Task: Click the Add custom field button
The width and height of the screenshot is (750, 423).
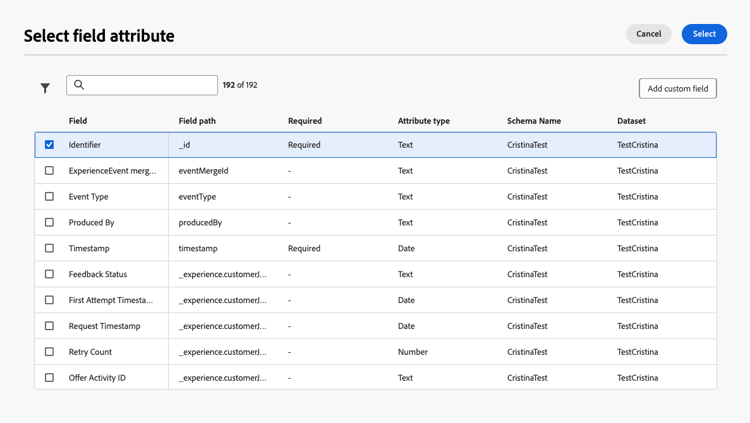Action: [677, 89]
